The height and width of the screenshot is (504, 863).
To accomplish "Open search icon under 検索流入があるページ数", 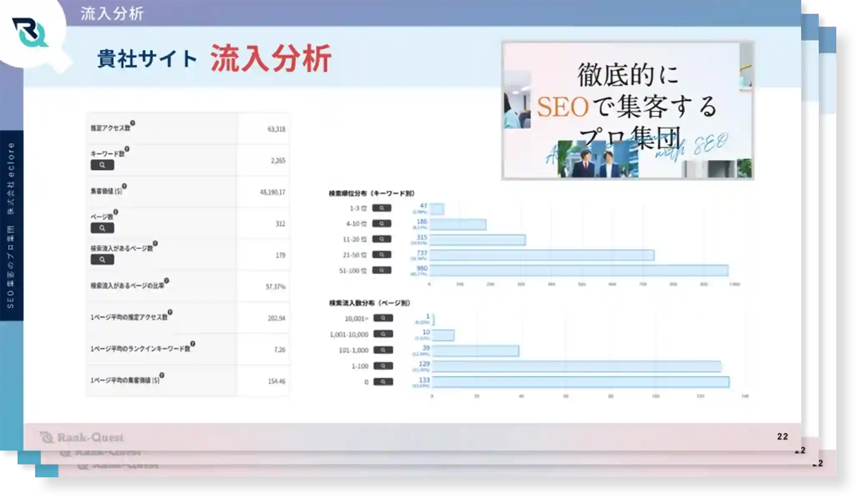I will pyautogui.click(x=102, y=260).
